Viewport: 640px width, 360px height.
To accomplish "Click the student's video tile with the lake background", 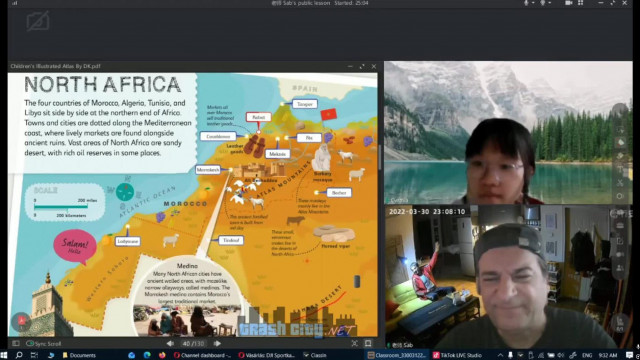I will click(x=508, y=133).
